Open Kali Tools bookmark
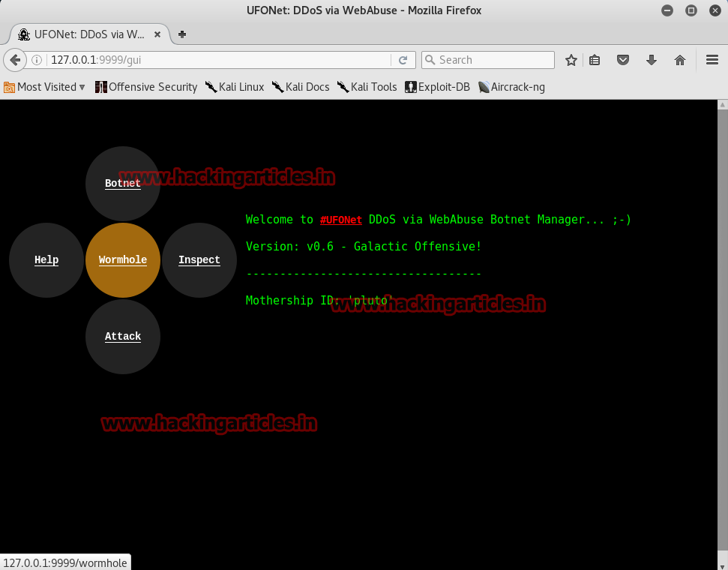 tap(367, 87)
